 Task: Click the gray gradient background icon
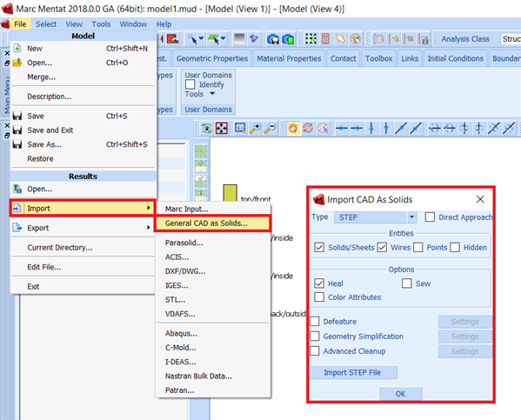[239, 39]
